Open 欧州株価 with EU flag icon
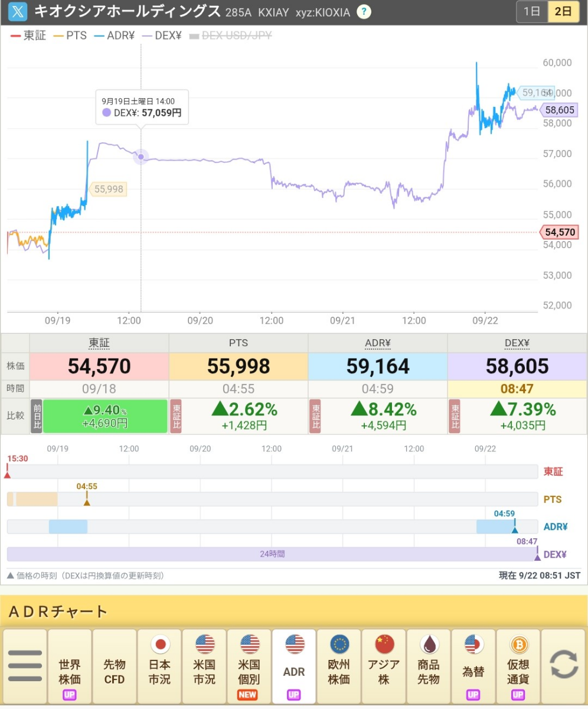Viewport: 588px width, 709px height. (339, 666)
